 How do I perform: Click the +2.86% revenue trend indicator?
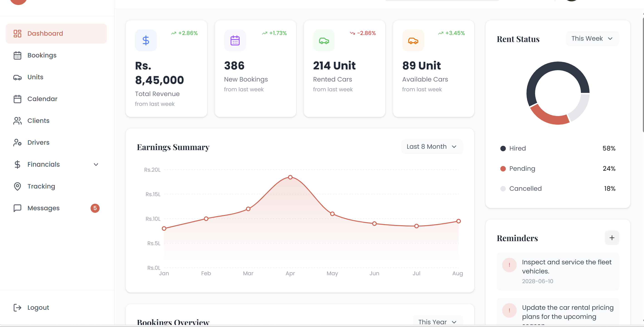[x=184, y=33]
